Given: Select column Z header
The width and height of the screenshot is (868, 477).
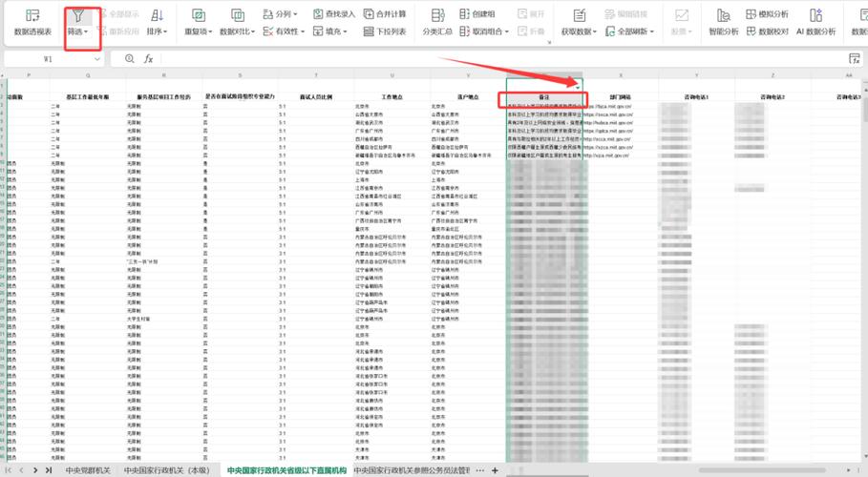Looking at the screenshot, I should tap(773, 74).
